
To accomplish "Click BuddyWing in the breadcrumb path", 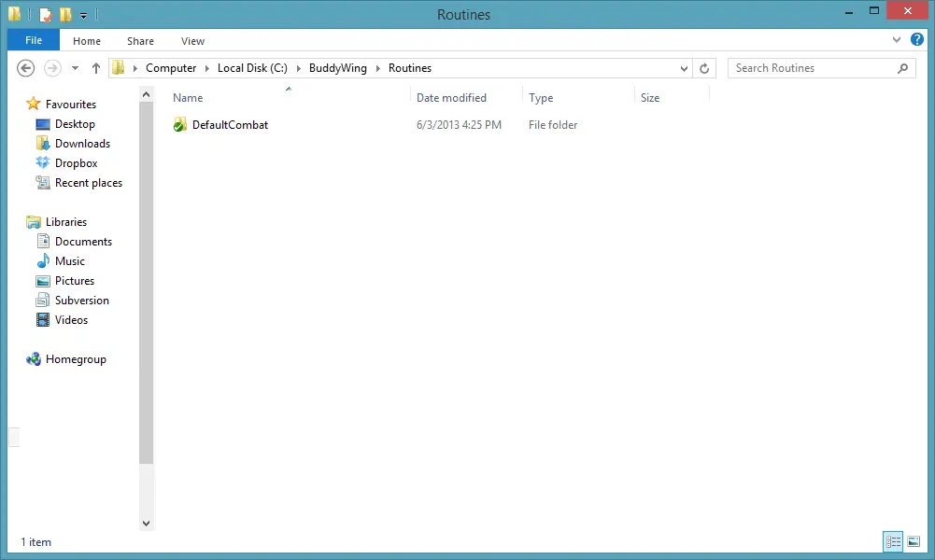I will pyautogui.click(x=337, y=68).
